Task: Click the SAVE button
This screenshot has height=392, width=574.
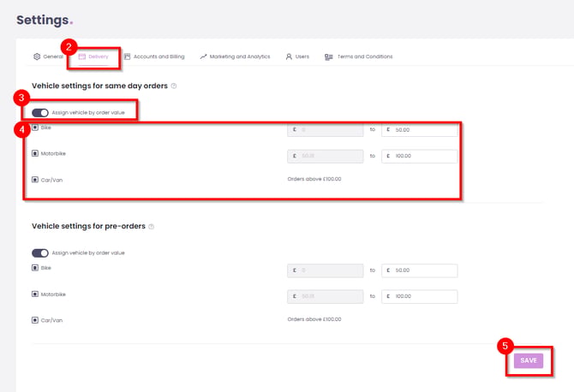Action: coord(529,360)
